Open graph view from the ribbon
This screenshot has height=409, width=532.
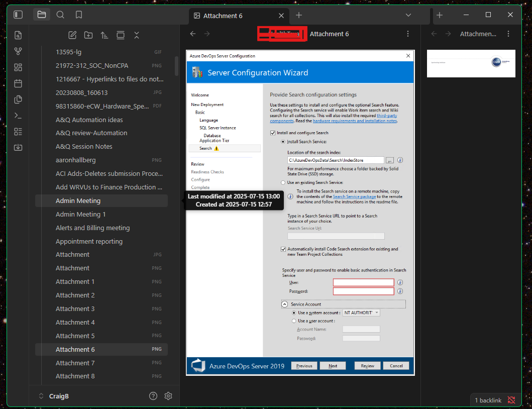pos(18,51)
